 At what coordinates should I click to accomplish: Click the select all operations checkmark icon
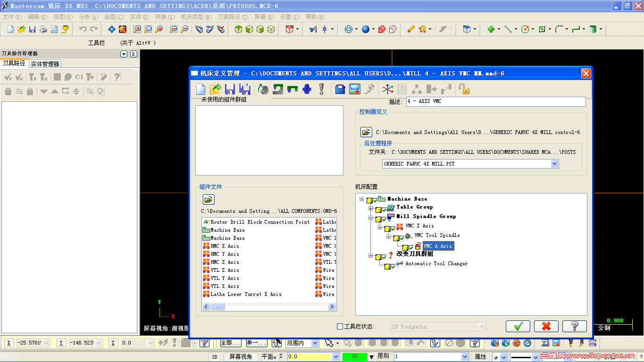pyautogui.click(x=8, y=77)
